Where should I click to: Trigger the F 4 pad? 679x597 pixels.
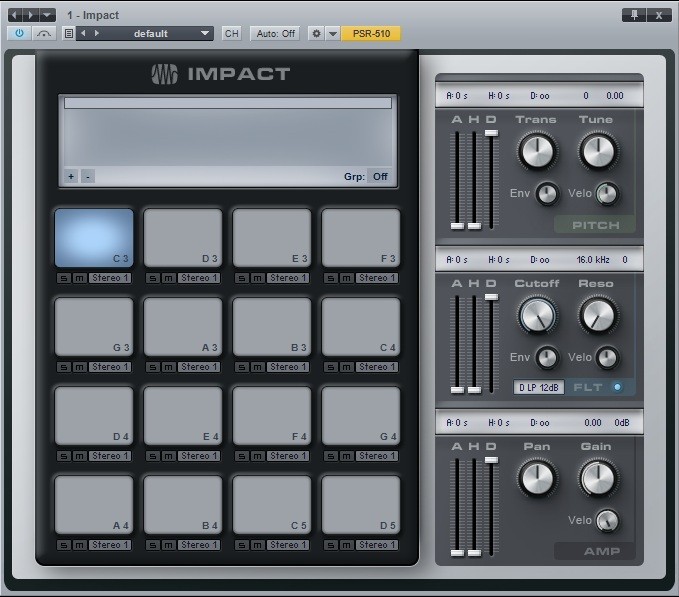pyautogui.click(x=272, y=416)
